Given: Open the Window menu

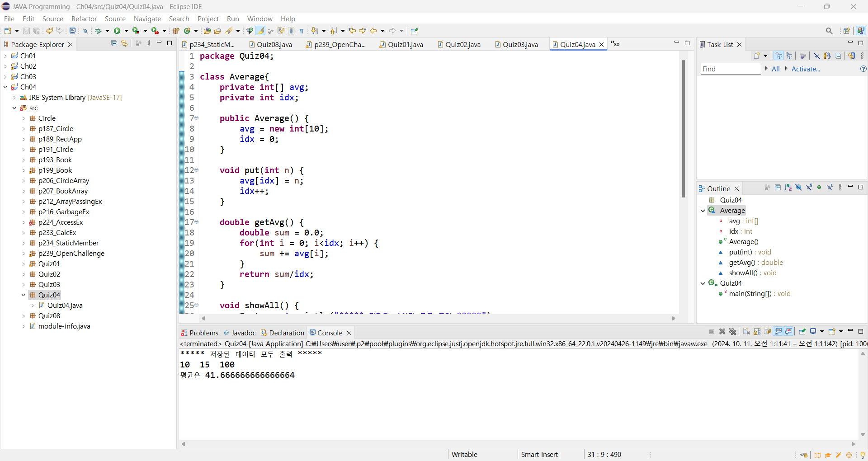Looking at the screenshot, I should point(260,19).
